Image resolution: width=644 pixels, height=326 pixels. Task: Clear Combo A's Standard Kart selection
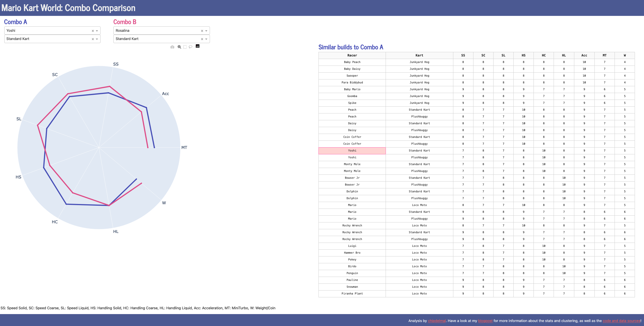pos(93,39)
